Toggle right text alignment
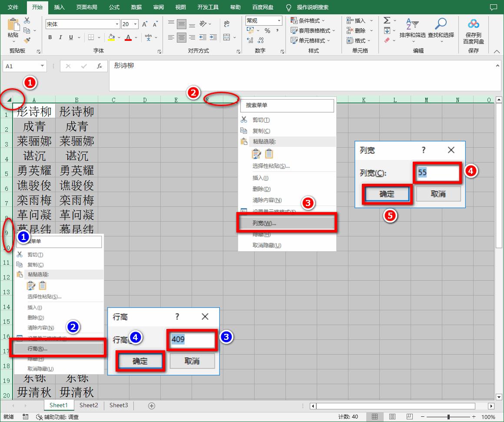Screen dimensions: 504x422 (192, 38)
